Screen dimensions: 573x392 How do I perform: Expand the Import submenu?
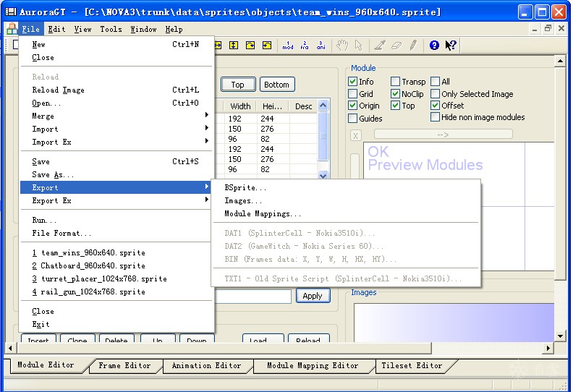(116, 129)
